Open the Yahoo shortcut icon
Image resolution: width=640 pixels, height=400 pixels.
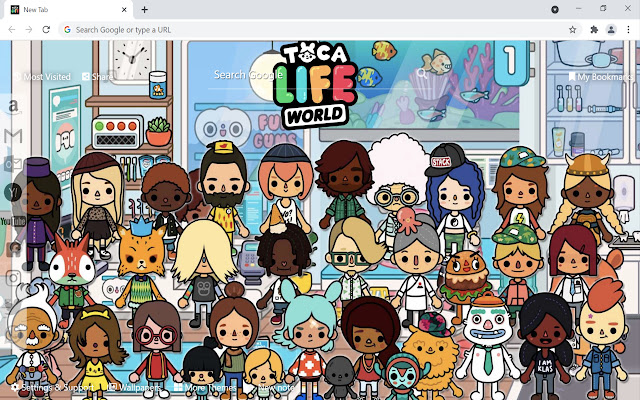pos(13,192)
